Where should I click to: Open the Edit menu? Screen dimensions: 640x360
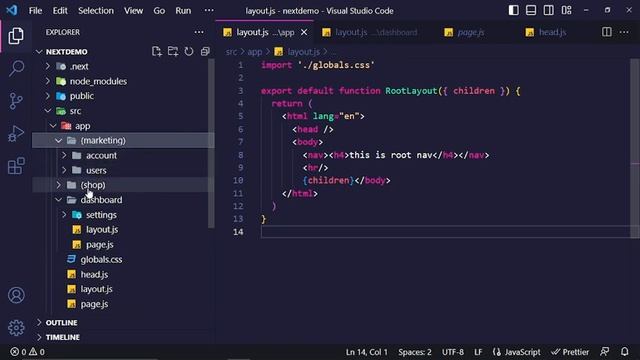click(x=60, y=11)
